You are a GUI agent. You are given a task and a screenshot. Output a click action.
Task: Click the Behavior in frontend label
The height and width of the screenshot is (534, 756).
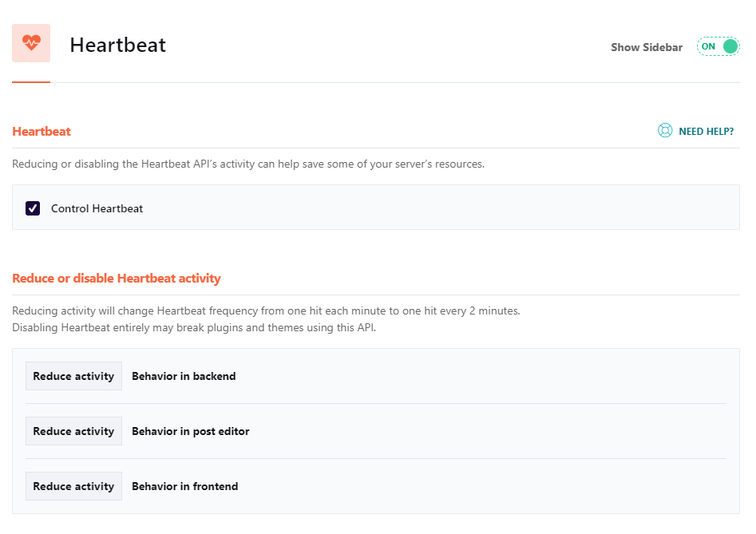[184, 485]
